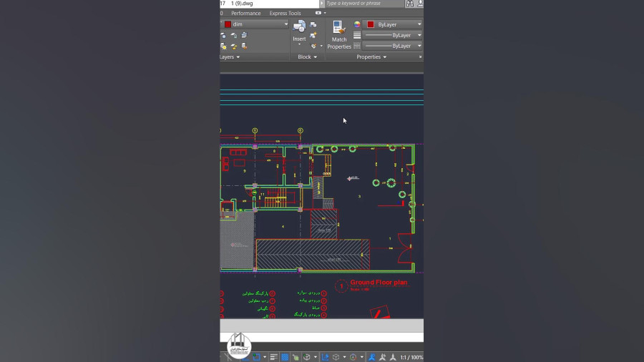Click the binoculars search icon

(410, 4)
